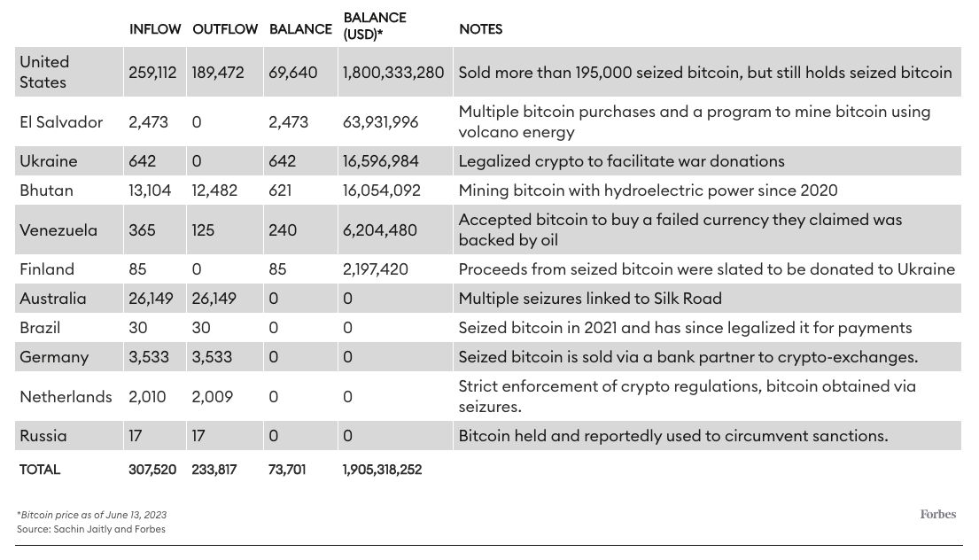979x560 pixels.
Task: Click the TOTAL row label
Action: tap(40, 470)
